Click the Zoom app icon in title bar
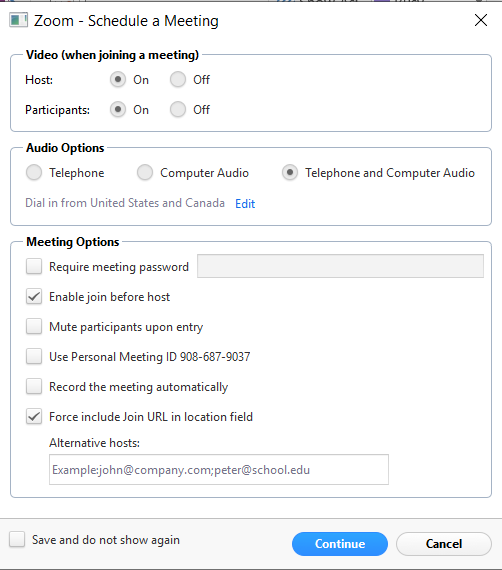 point(18,20)
